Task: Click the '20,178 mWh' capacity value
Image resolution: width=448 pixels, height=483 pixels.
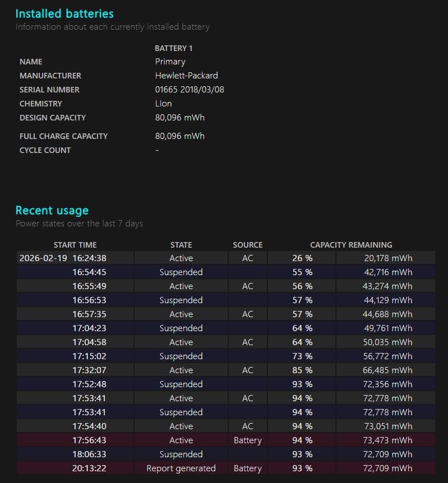Action: tap(387, 258)
